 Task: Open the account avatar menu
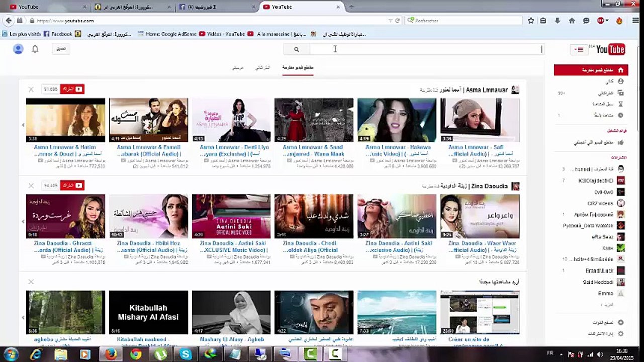18,49
